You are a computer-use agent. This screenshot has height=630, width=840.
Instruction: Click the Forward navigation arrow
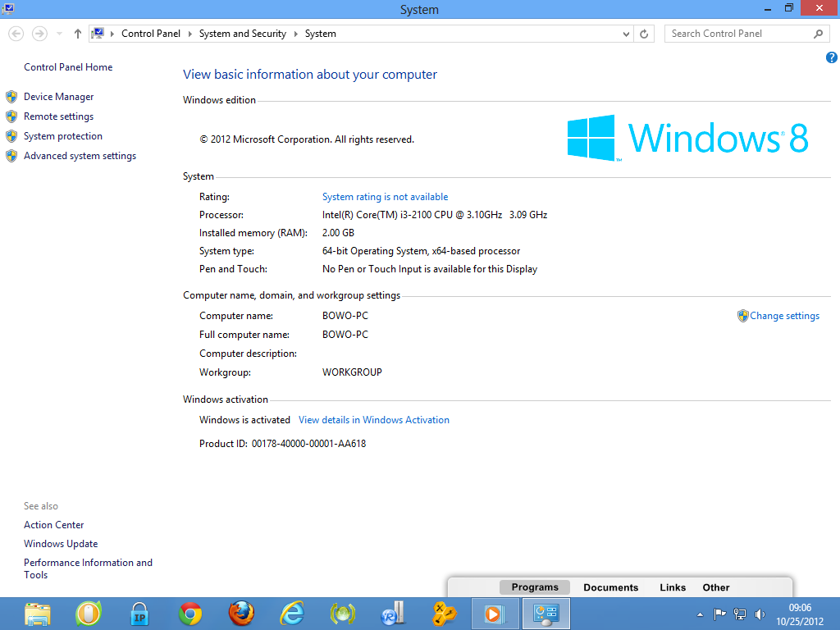pyautogui.click(x=39, y=34)
